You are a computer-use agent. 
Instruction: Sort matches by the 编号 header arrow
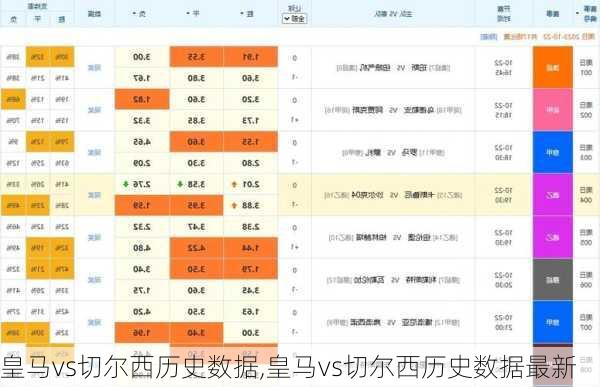point(577,13)
